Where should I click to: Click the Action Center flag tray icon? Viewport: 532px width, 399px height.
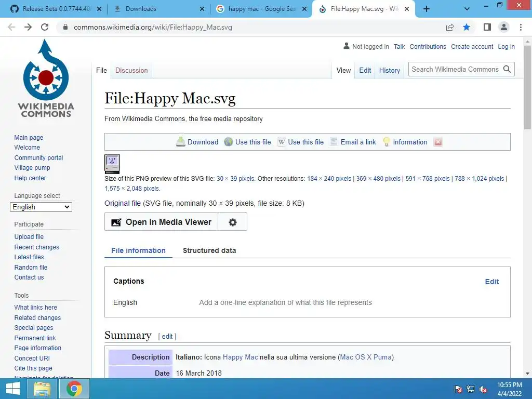458,389
